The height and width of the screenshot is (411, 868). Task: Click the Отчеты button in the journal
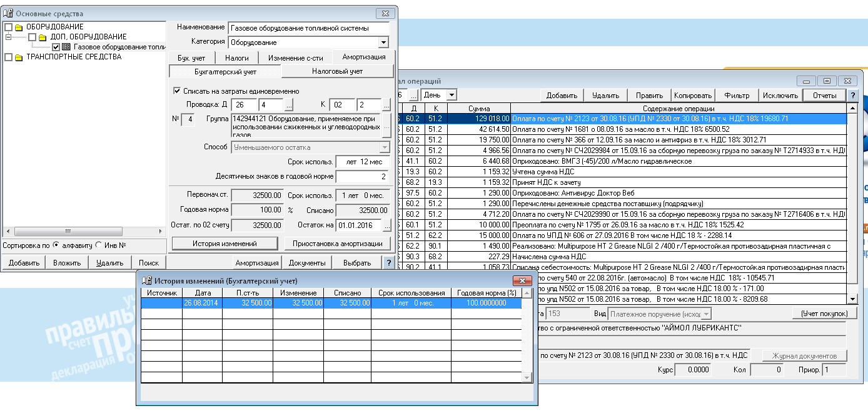coord(824,96)
